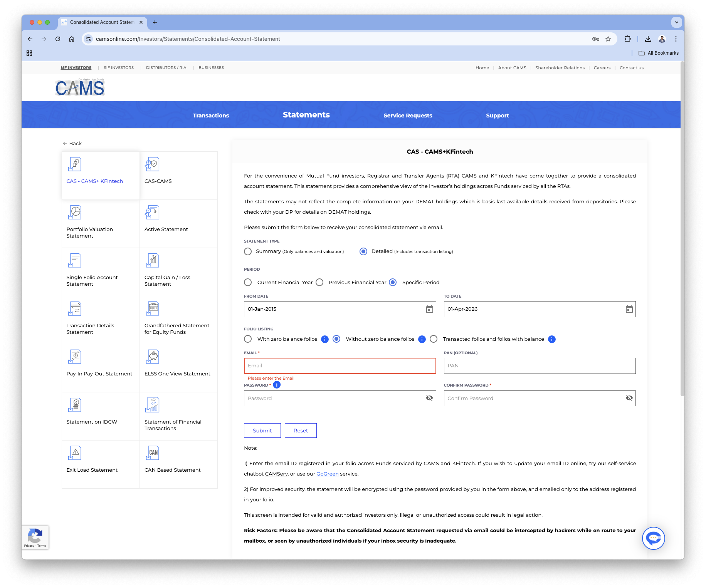
Task: Click the Capital Gain / Loss Statement icon
Action: (153, 260)
